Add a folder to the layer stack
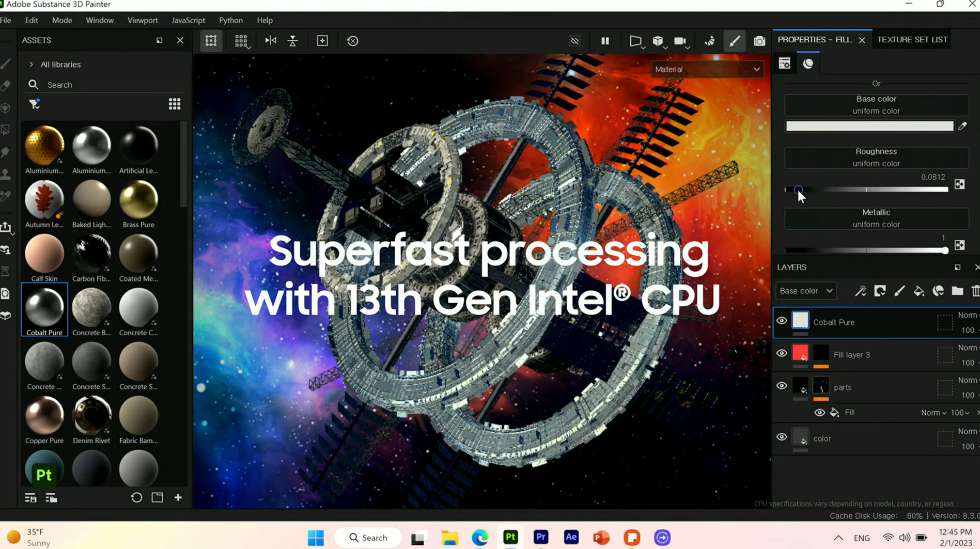Image resolution: width=980 pixels, height=549 pixels. (x=957, y=291)
